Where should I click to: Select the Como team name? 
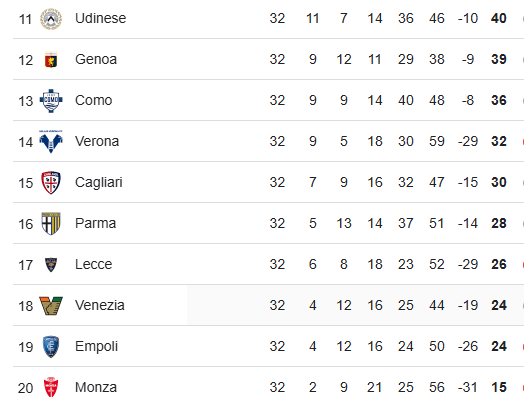[x=94, y=101]
